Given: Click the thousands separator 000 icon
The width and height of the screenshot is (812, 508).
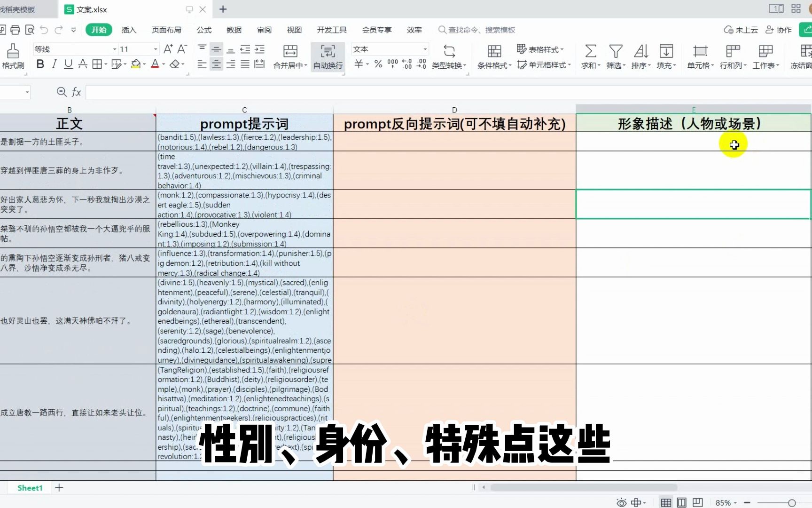Looking at the screenshot, I should (392, 64).
